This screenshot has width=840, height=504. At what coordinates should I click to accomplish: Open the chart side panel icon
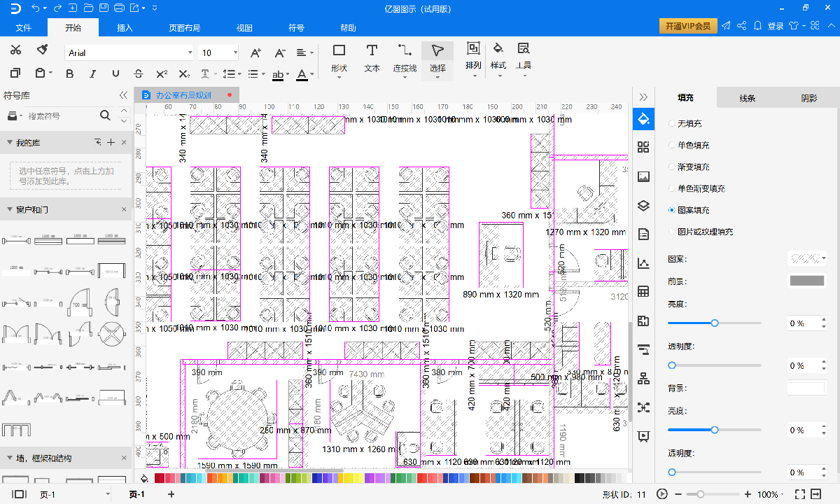643,263
